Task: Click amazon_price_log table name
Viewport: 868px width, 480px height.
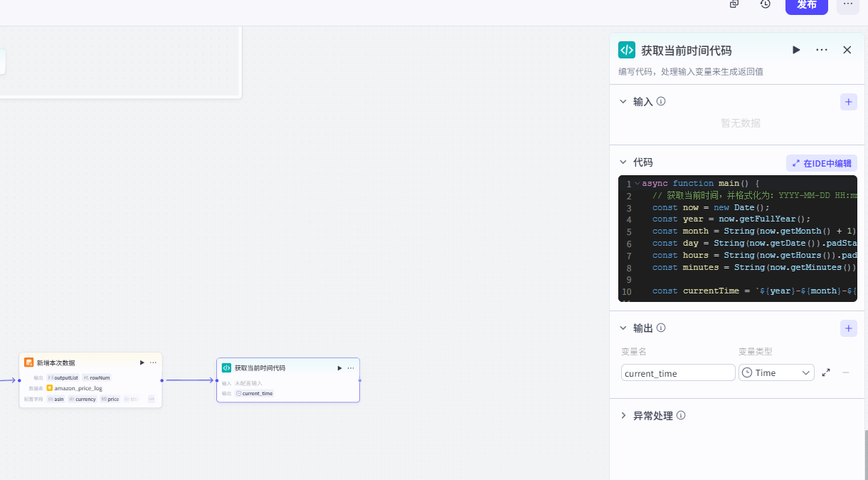Action: pyautogui.click(x=78, y=388)
